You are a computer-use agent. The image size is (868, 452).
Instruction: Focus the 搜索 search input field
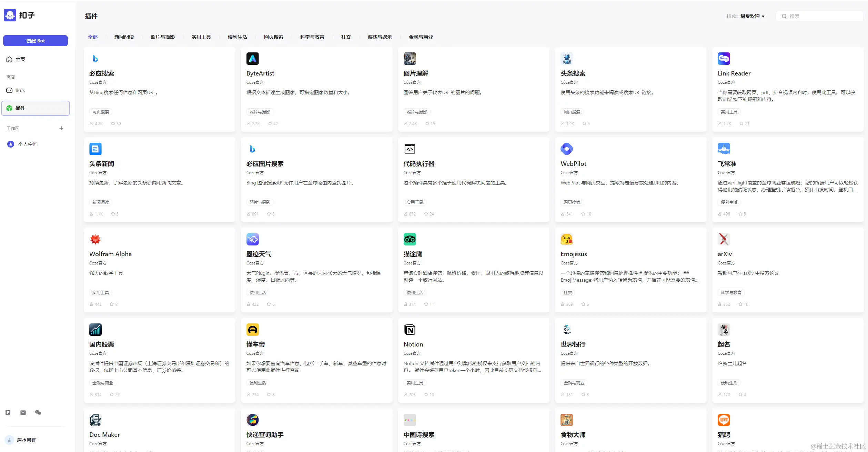[x=820, y=16]
